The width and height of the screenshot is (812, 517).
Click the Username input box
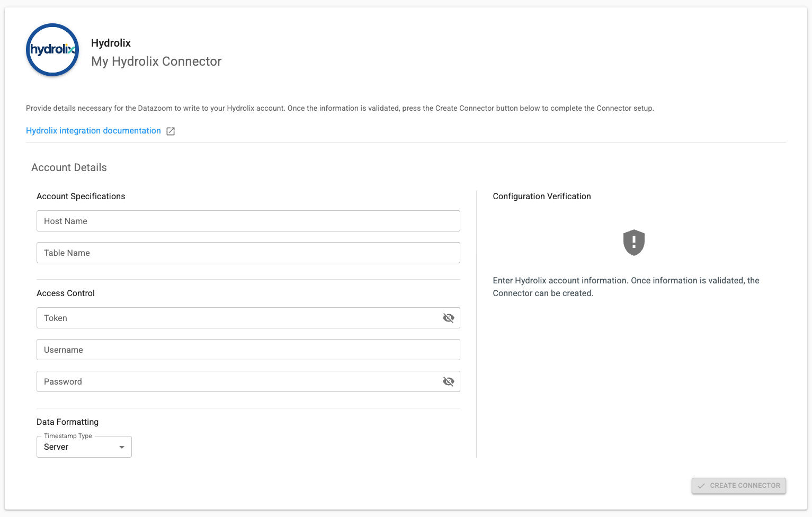pos(248,350)
